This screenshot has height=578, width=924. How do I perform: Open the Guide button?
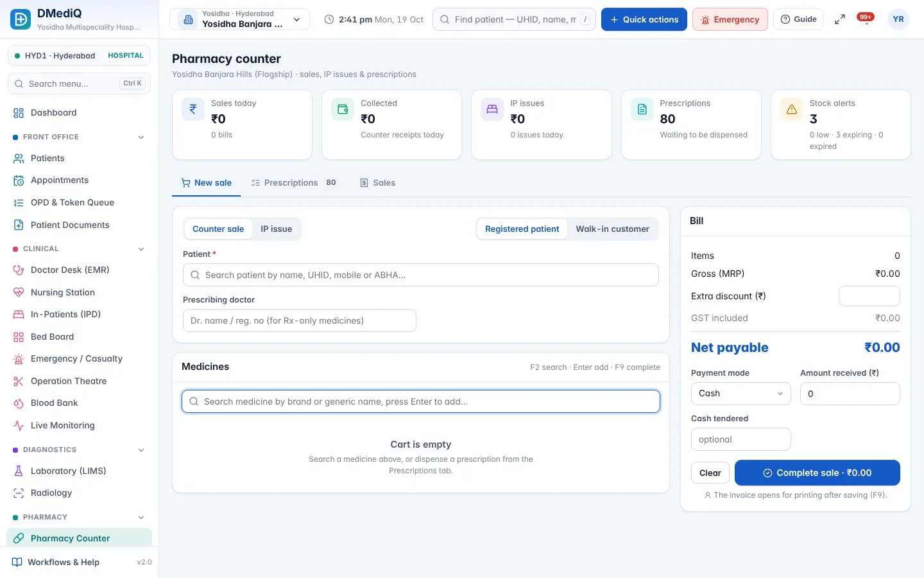[798, 19]
